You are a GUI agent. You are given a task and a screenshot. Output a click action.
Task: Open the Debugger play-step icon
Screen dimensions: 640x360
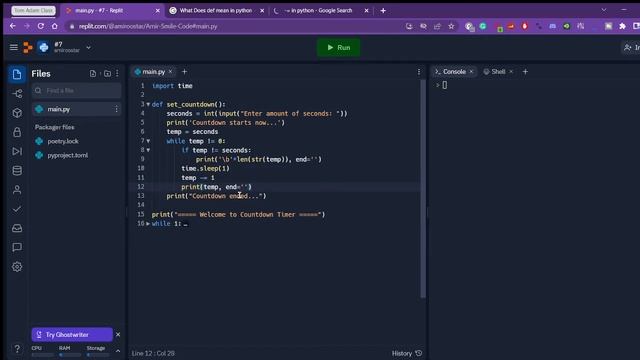pyautogui.click(x=17, y=151)
